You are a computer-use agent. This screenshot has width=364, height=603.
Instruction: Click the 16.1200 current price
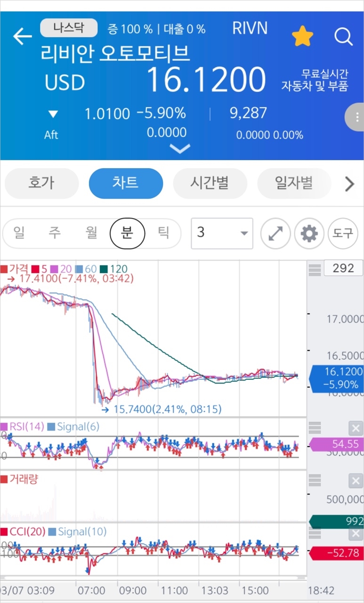point(207,80)
